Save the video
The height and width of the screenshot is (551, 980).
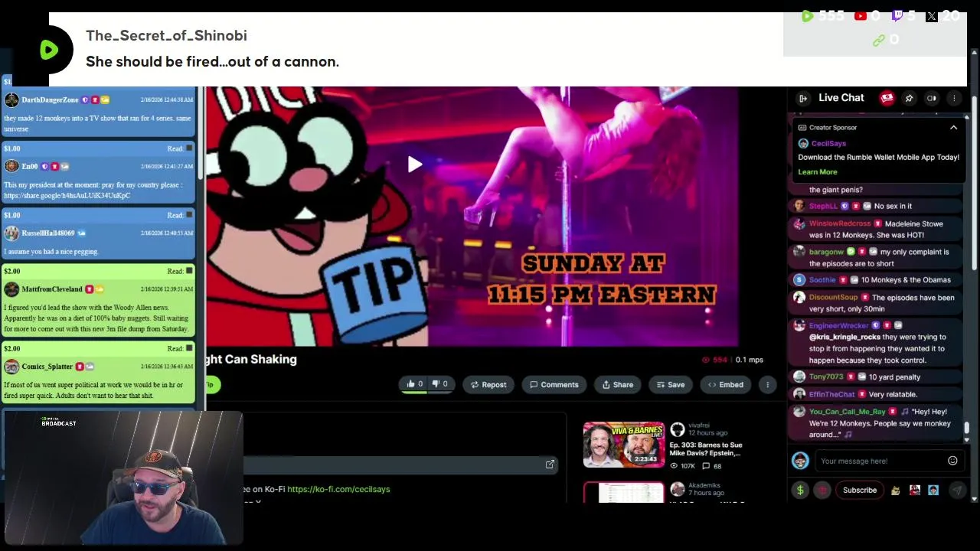click(670, 384)
